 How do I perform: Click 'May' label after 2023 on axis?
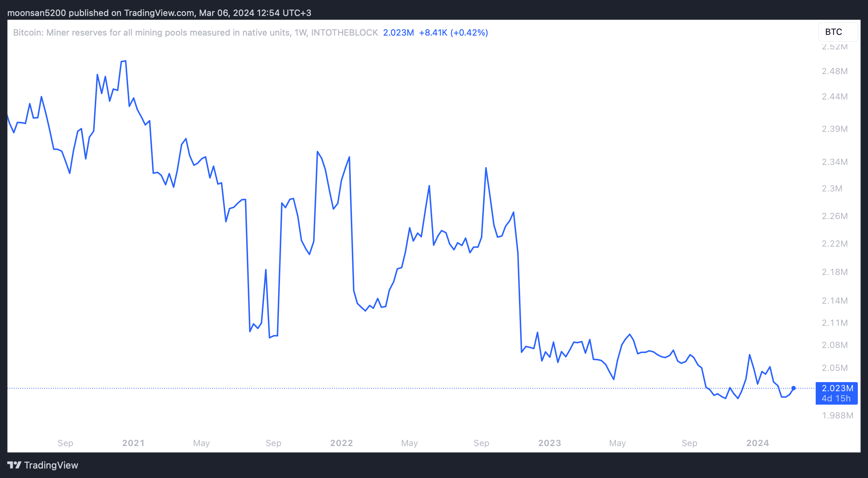click(617, 443)
